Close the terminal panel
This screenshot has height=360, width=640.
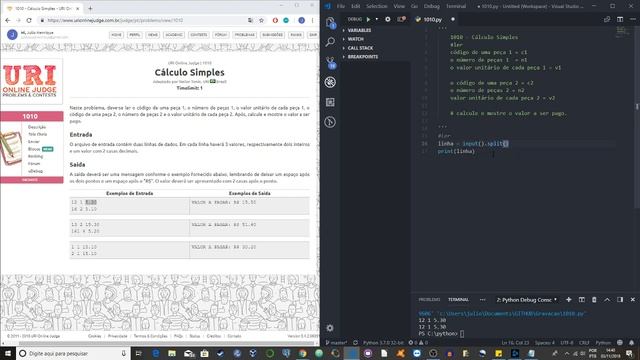[633, 300]
